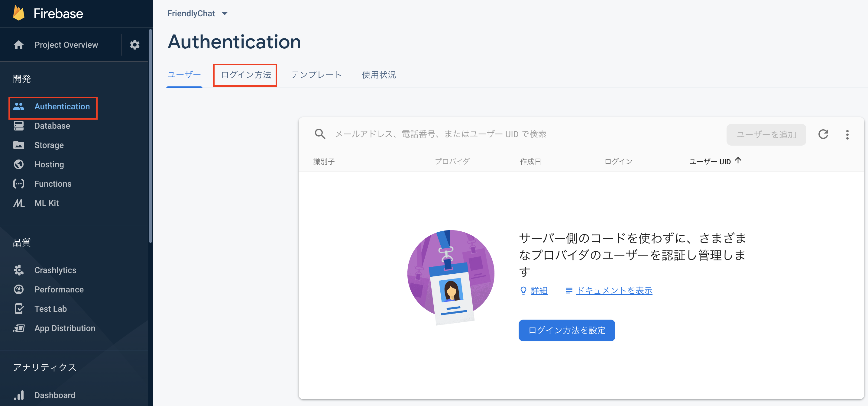Click the refresh users icon
Screen dimensions: 868x406
(823, 134)
